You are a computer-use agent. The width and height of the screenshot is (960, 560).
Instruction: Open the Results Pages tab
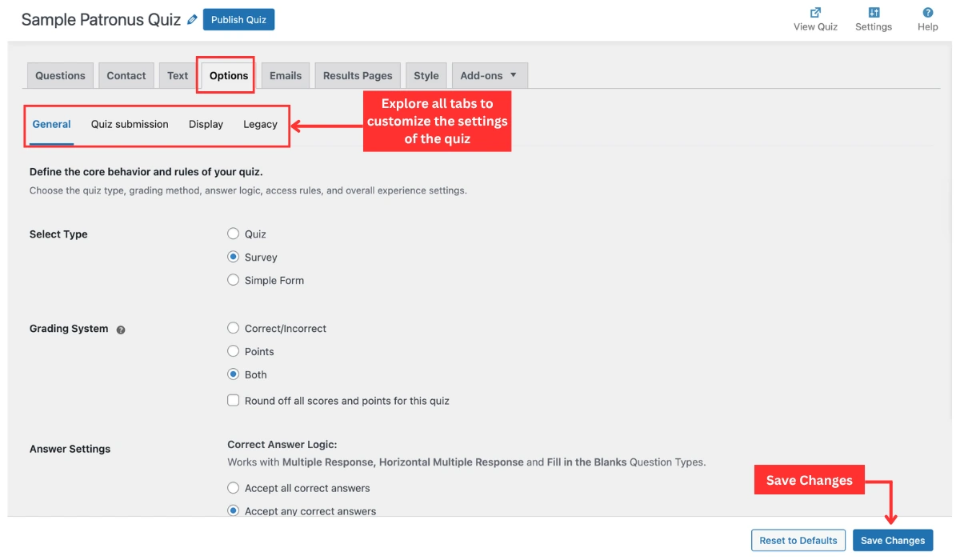click(358, 75)
